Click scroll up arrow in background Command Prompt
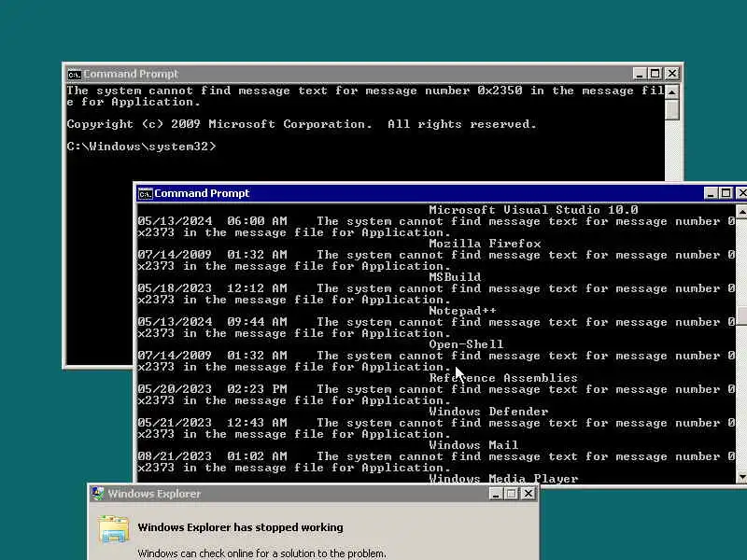 click(x=671, y=91)
